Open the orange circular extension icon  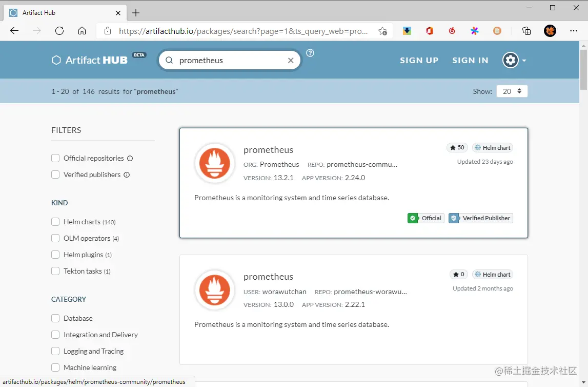point(497,31)
